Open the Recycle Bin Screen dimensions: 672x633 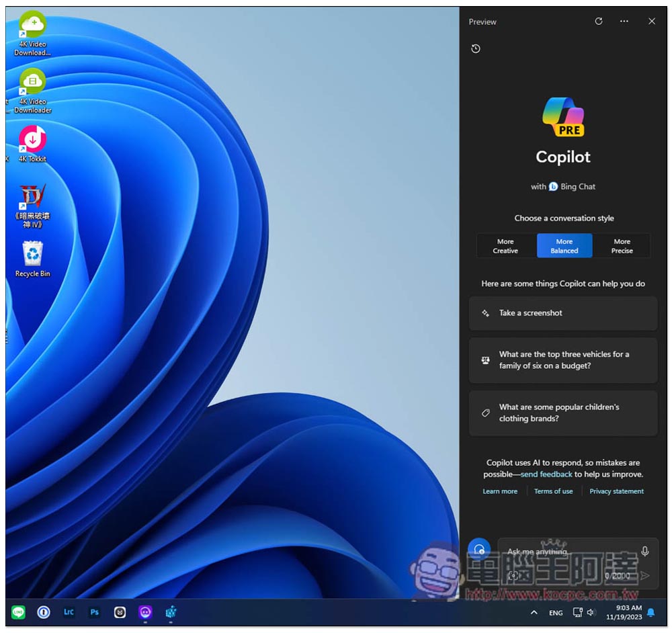(32, 259)
